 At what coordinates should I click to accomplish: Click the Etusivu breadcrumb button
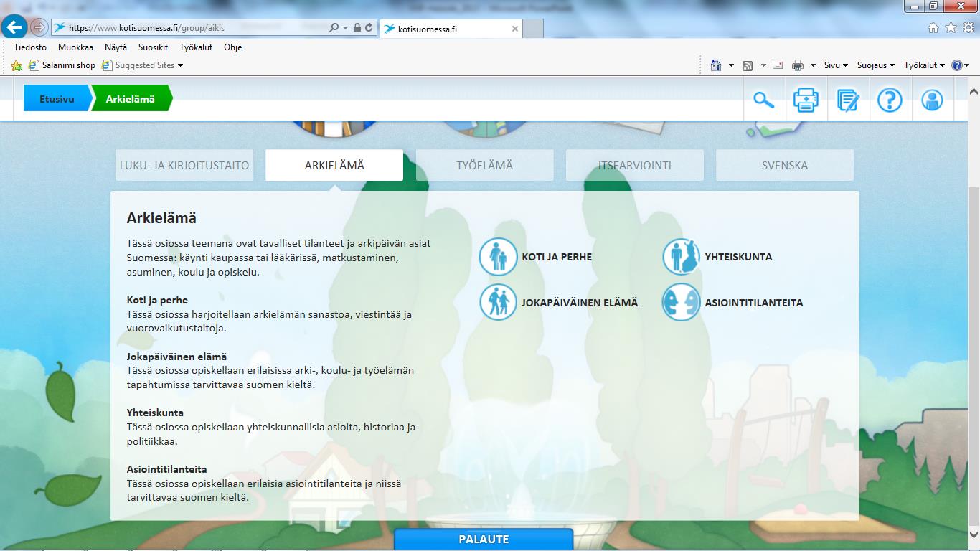[57, 99]
